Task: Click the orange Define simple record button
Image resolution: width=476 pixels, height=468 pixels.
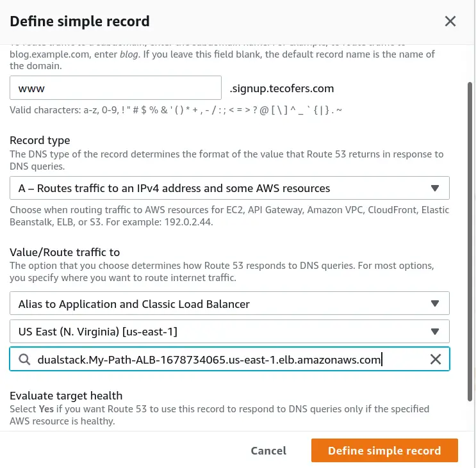Action: [x=384, y=451]
